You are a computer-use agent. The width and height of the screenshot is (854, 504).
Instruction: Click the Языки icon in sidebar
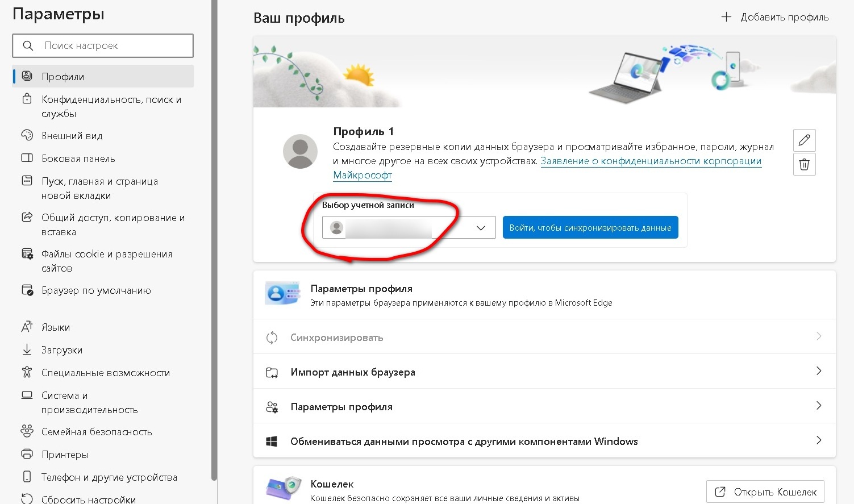point(27,327)
